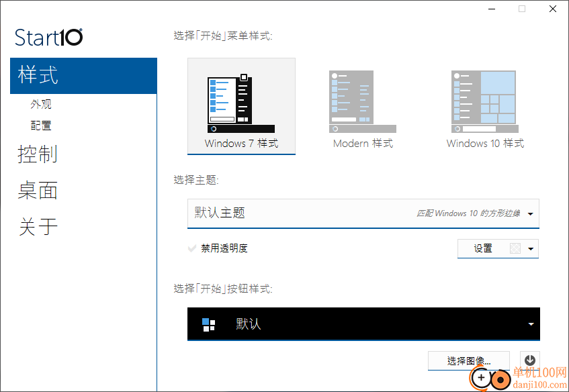The image size is (569, 392).
Task: Expand the 默认 start button style dropdown
Action: point(363,324)
